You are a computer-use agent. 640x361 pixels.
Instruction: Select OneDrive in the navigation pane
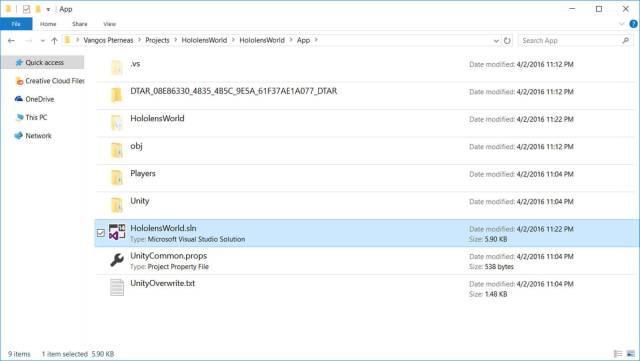coord(40,99)
